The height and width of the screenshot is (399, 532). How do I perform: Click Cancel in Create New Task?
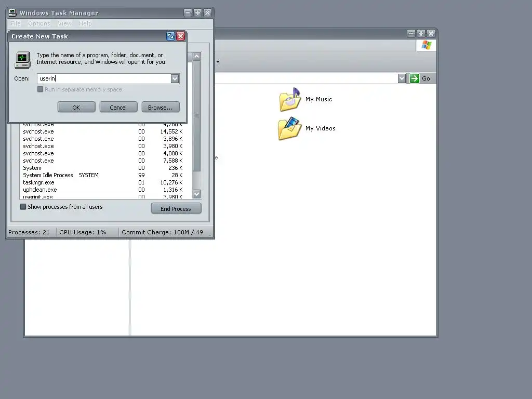[x=118, y=107]
